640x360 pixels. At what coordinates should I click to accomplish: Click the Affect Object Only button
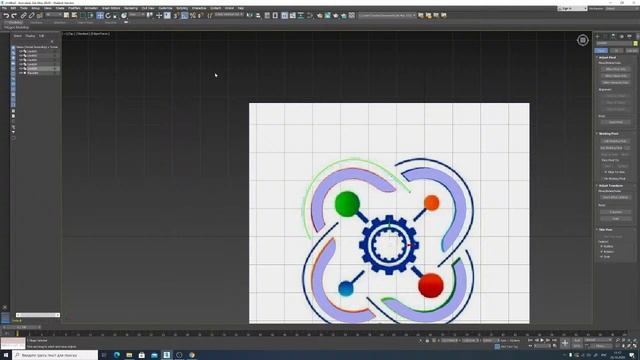click(616, 76)
